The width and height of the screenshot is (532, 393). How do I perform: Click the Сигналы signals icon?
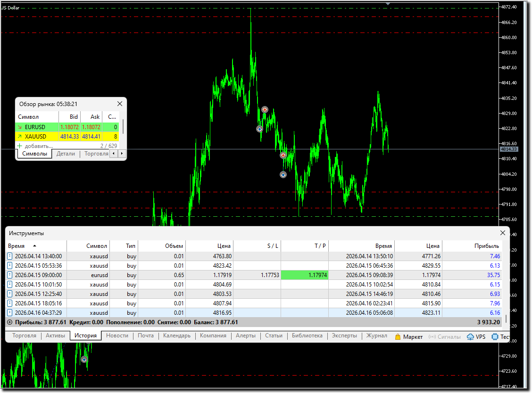(x=432, y=336)
